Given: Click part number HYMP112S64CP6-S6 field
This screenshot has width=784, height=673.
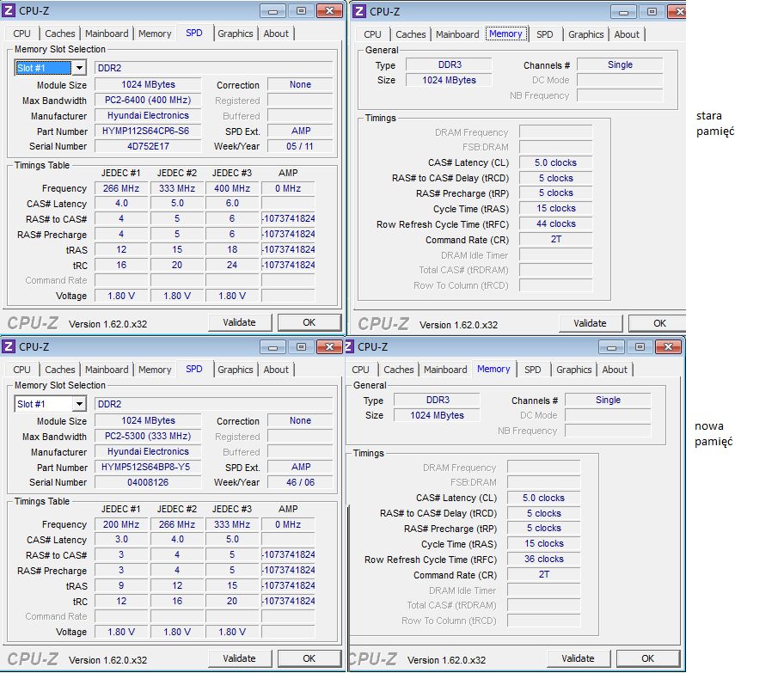Looking at the screenshot, I should (x=148, y=131).
